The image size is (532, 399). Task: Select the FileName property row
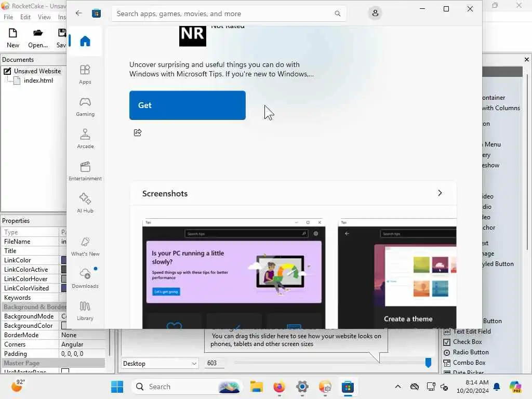pyautogui.click(x=34, y=242)
